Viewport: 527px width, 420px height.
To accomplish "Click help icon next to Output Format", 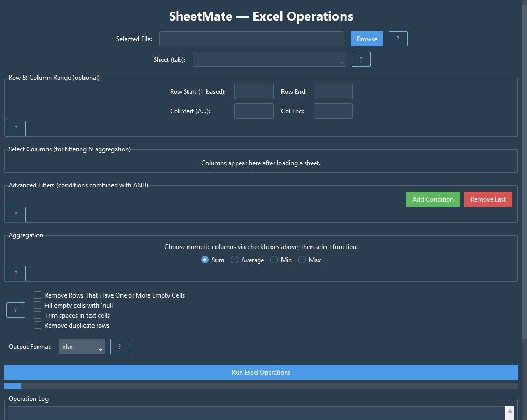I will pos(119,347).
